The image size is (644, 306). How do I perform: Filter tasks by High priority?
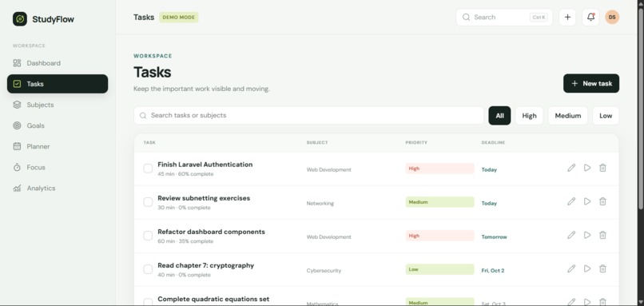click(529, 116)
